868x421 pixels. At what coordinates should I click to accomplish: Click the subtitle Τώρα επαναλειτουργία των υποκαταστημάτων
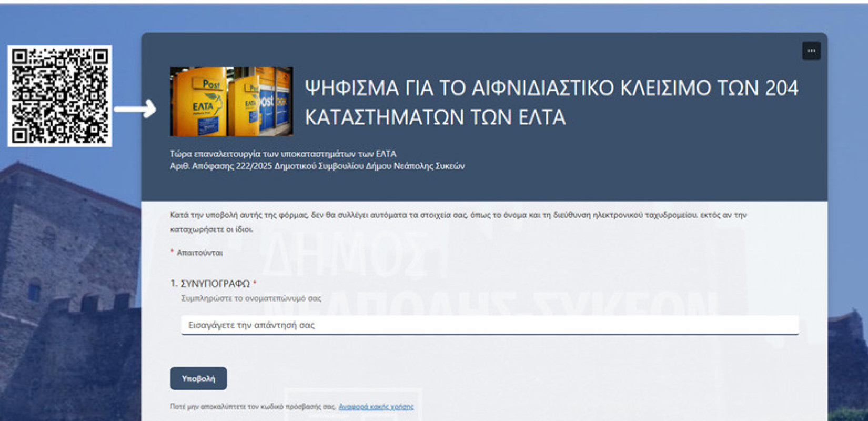click(x=283, y=154)
